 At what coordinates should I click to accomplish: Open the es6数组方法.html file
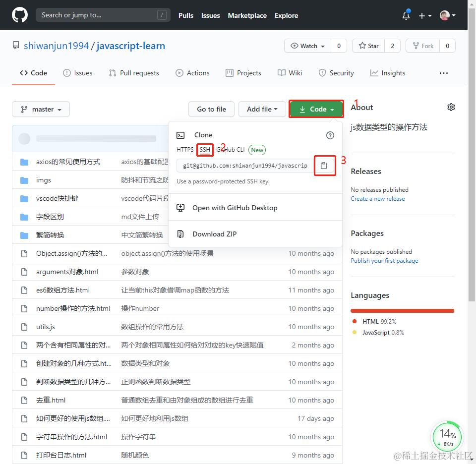coord(63,290)
